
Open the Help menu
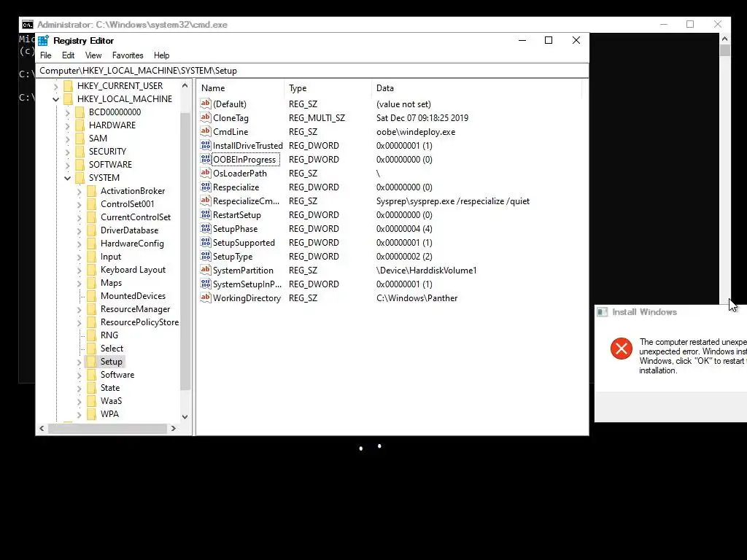coord(161,55)
